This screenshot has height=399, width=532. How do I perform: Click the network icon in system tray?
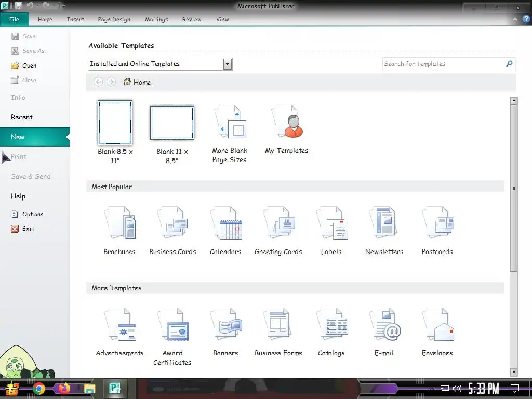point(444,389)
